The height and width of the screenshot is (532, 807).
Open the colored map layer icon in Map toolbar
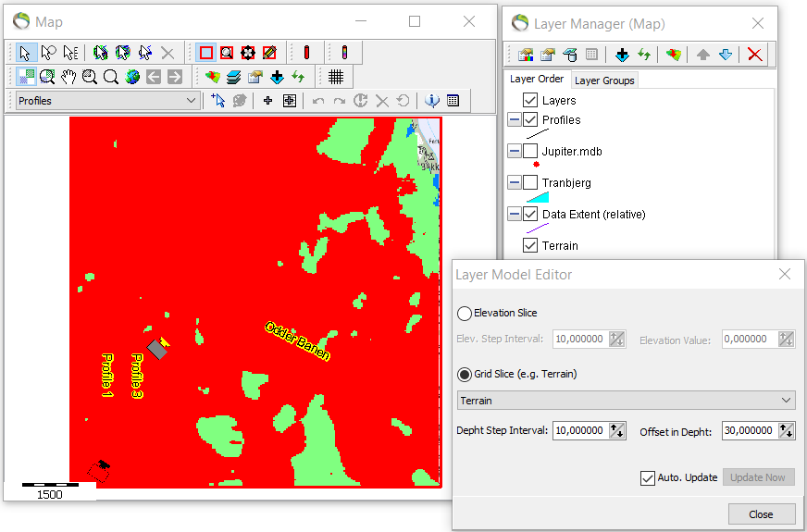[x=212, y=77]
